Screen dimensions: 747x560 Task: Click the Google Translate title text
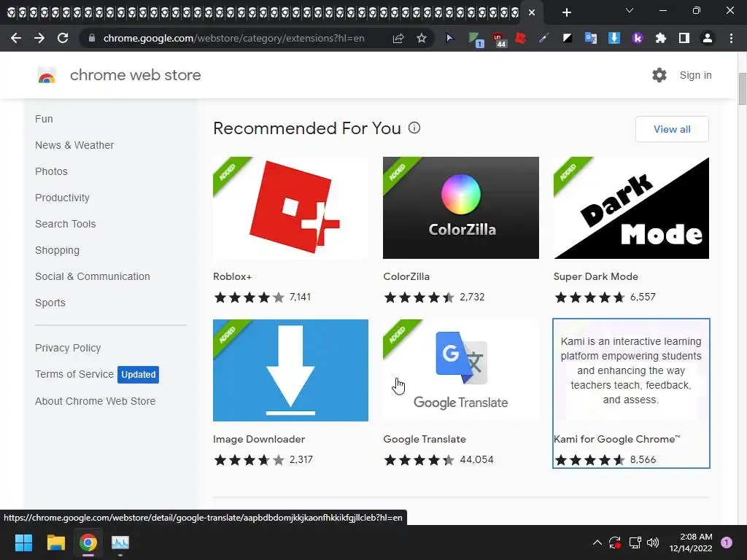[x=425, y=439]
